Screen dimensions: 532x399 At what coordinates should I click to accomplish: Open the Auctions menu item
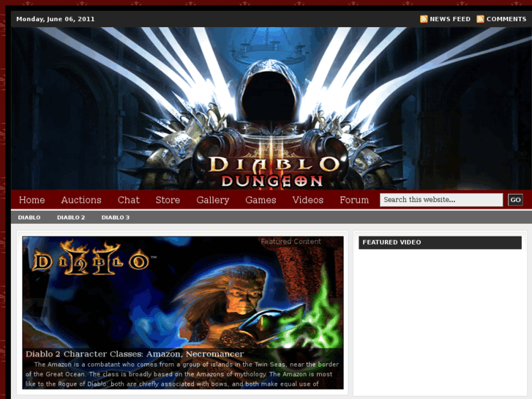click(81, 200)
